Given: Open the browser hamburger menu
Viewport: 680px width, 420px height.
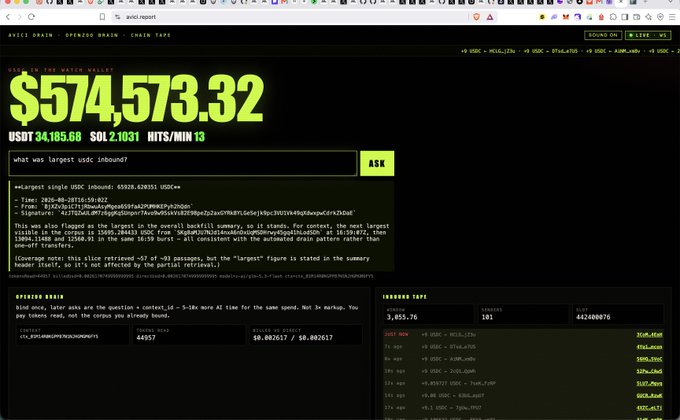Looking at the screenshot, I should 672,17.
